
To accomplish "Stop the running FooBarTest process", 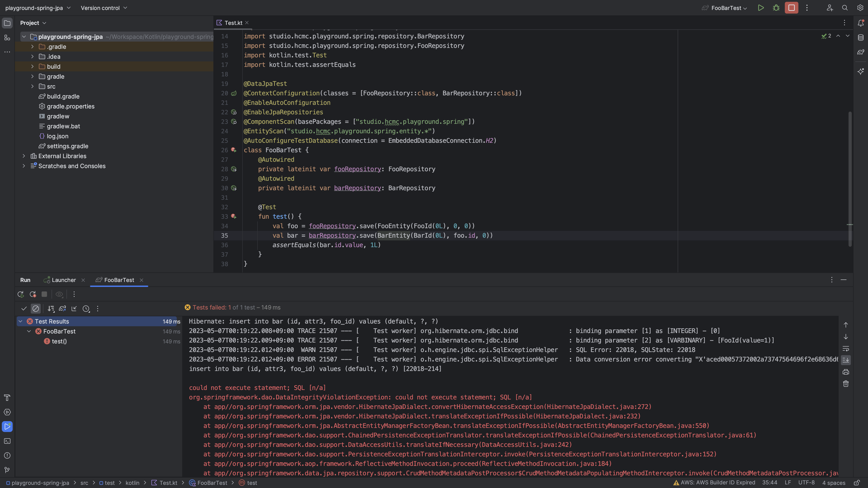I will pyautogui.click(x=791, y=8).
